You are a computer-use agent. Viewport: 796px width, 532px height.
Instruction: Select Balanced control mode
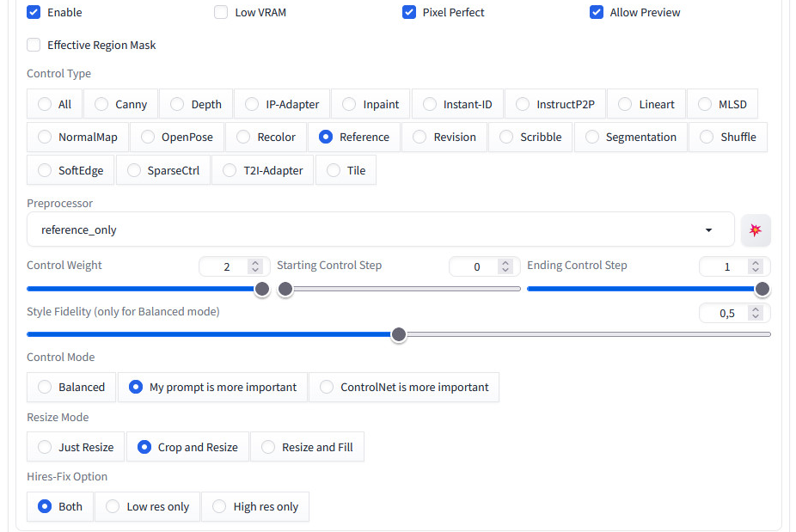coord(71,388)
